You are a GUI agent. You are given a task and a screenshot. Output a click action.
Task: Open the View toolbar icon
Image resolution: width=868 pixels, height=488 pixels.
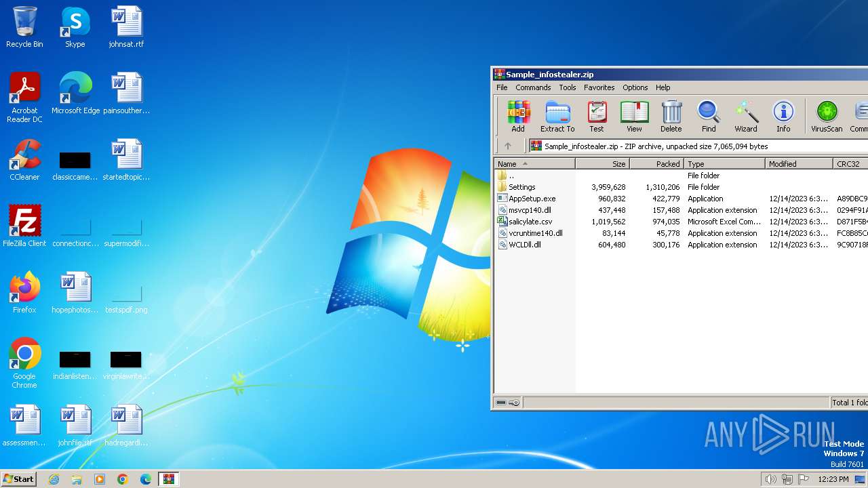pos(634,116)
